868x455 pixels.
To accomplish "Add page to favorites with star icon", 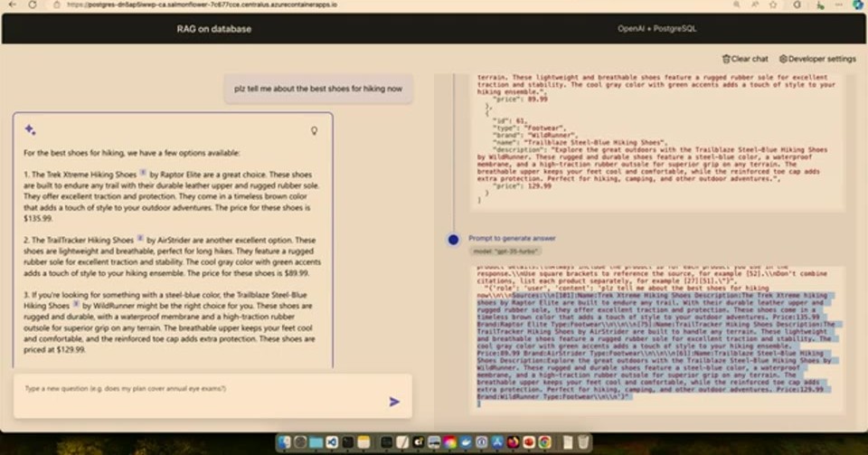I will pyautogui.click(x=773, y=5).
